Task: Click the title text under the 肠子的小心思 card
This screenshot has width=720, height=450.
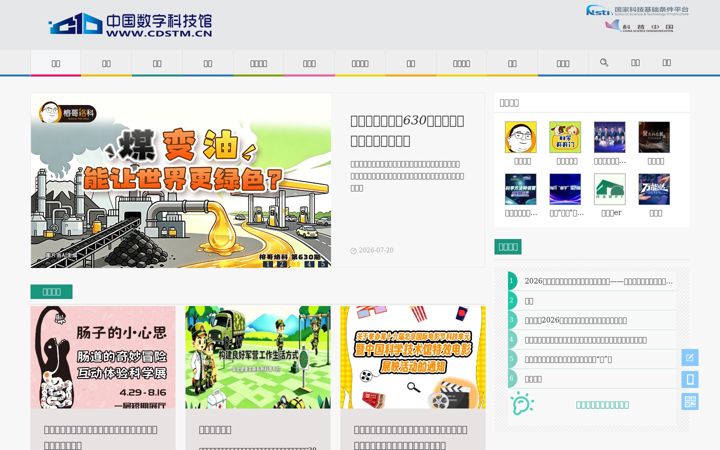Action: pyautogui.click(x=101, y=437)
